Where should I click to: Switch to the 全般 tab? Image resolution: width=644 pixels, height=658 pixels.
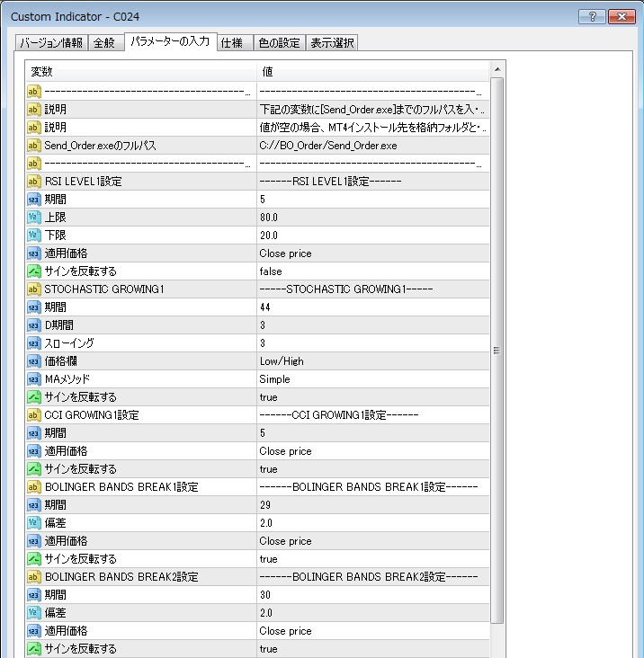106,43
